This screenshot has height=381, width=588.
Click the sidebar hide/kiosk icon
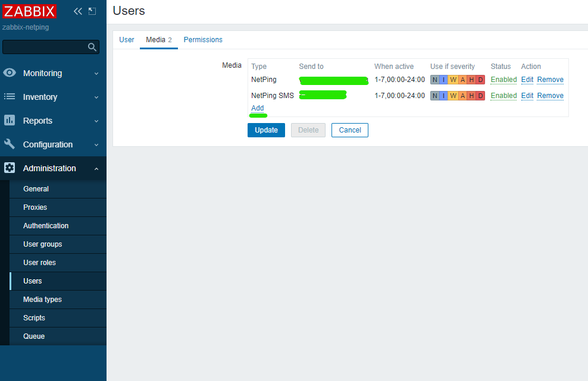point(92,11)
